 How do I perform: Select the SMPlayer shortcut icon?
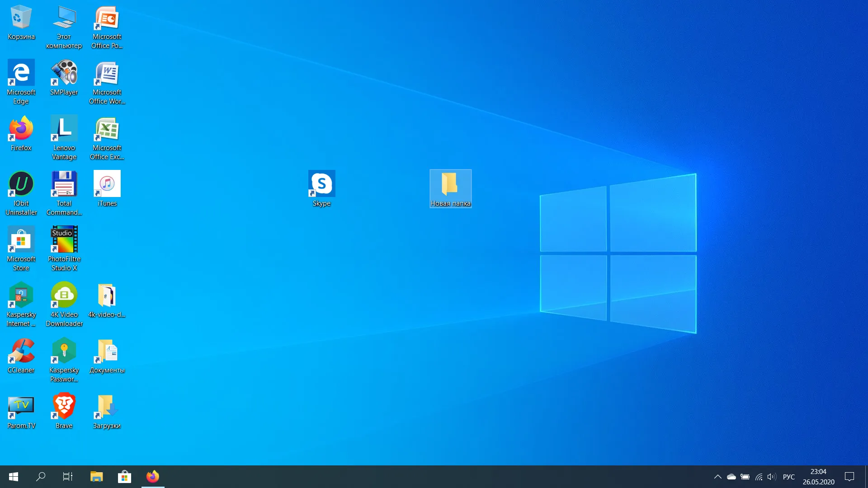pyautogui.click(x=64, y=78)
